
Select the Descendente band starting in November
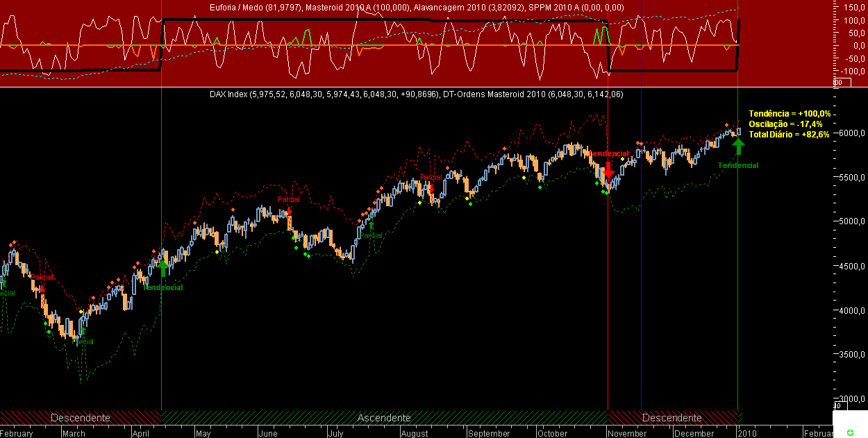pyautogui.click(x=672, y=417)
